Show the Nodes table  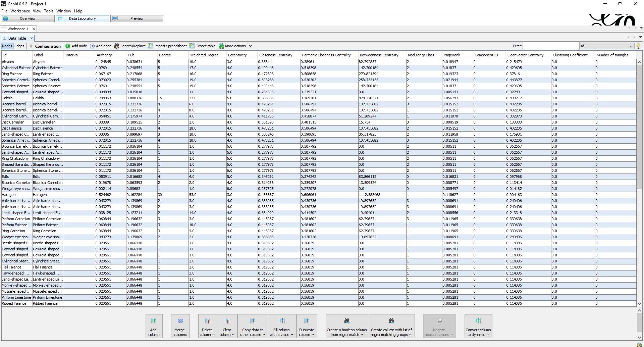point(7,46)
